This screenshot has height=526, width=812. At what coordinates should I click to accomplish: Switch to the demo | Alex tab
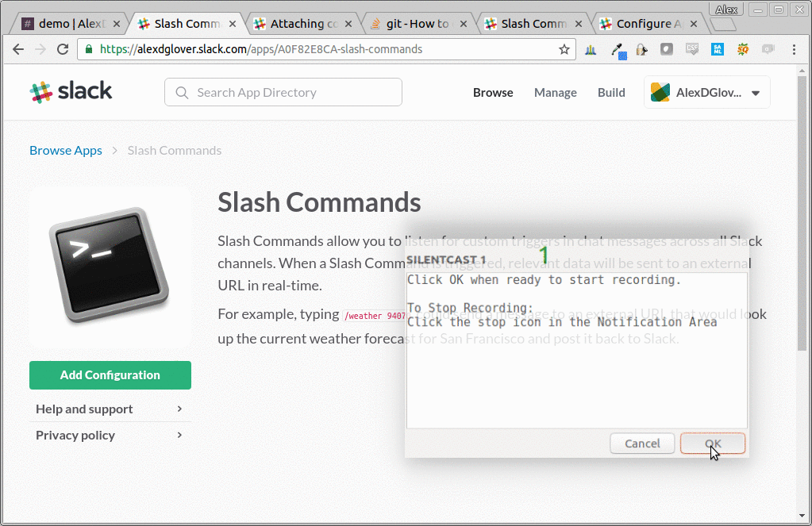pyautogui.click(x=71, y=24)
